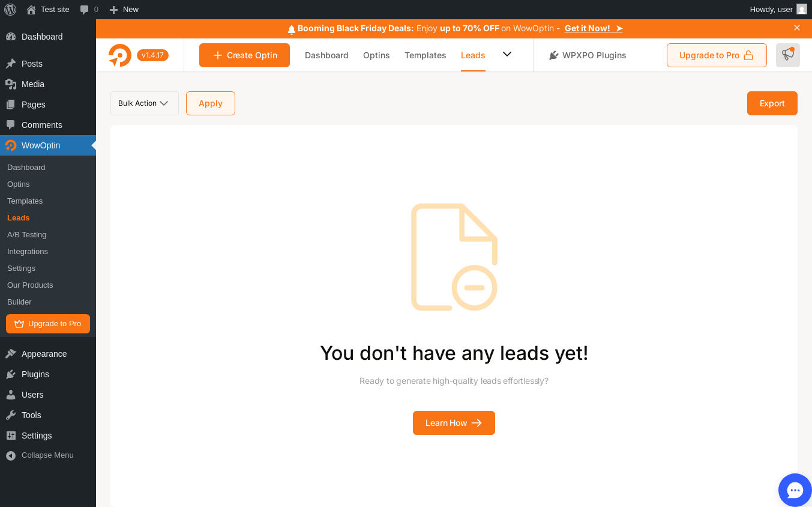This screenshot has width=812, height=507.
Task: Click the WordPress logo in admin bar
Action: 10,10
